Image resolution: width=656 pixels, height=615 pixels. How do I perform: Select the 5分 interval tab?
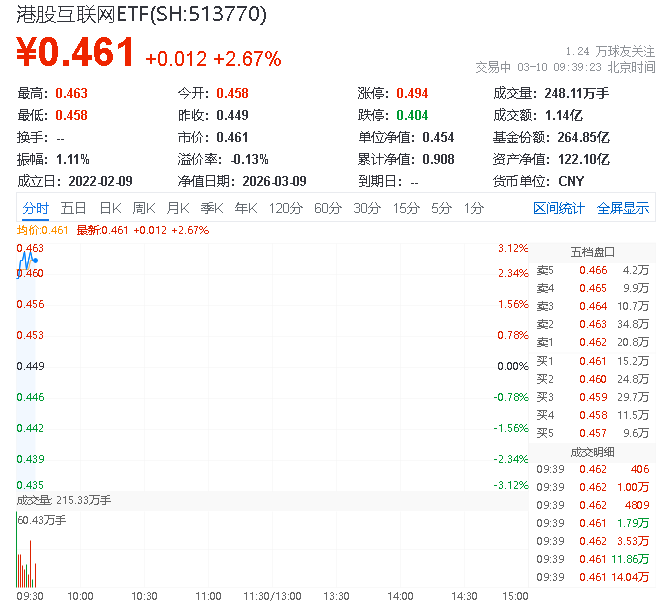[x=441, y=208]
